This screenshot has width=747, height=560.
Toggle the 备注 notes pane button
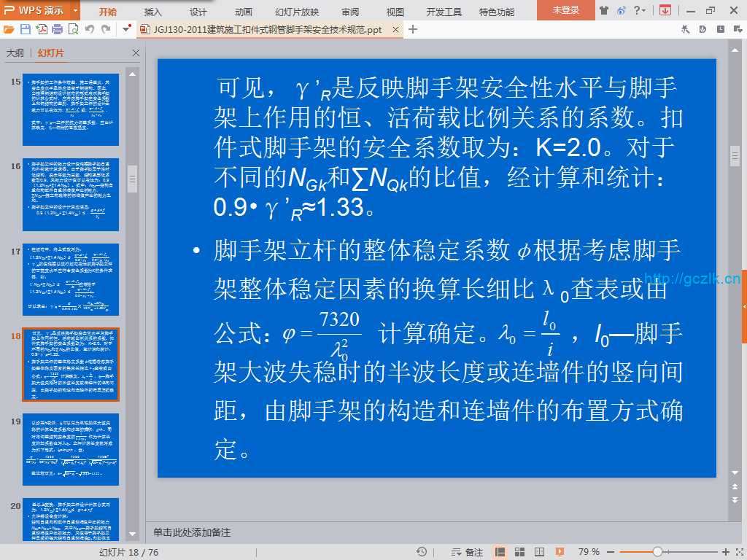coord(468,552)
